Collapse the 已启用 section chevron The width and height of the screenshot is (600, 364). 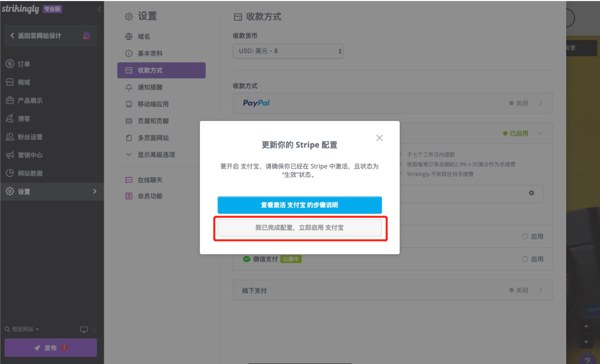pos(540,133)
